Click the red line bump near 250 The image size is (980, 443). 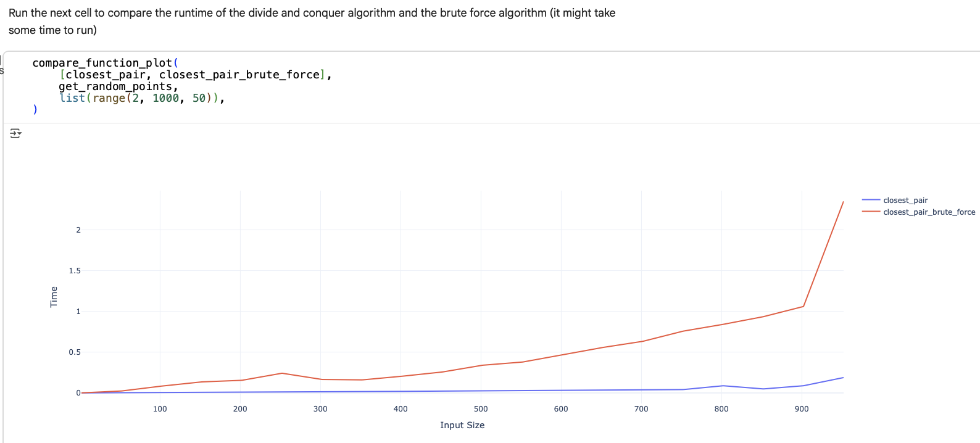point(281,373)
